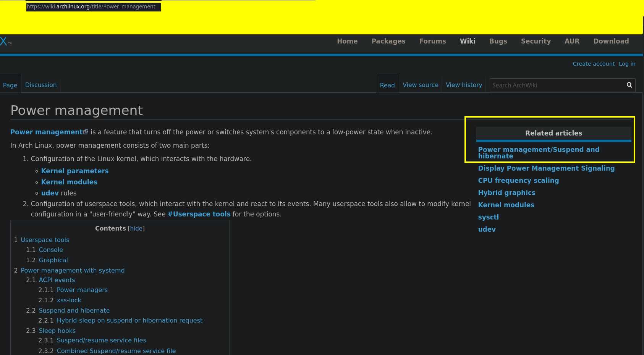
Task: Open CPU frequency scaling related article
Action: [x=518, y=181]
